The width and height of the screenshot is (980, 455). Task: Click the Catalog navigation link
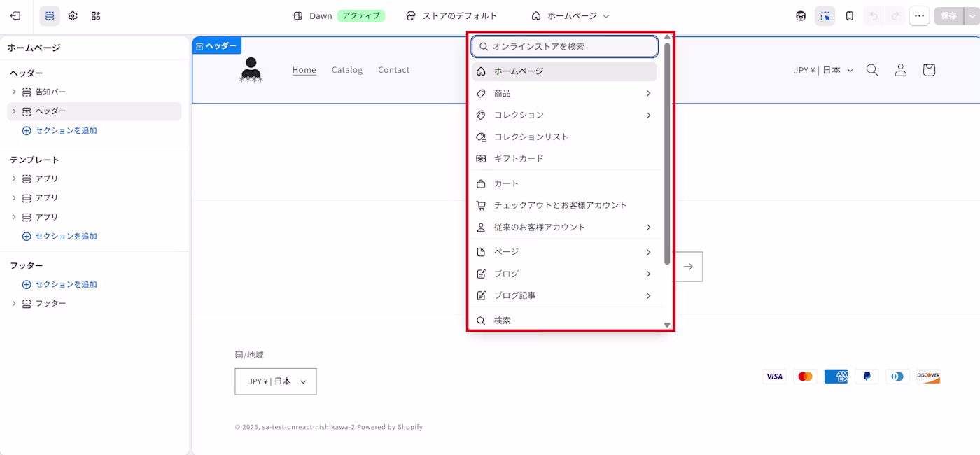click(347, 69)
